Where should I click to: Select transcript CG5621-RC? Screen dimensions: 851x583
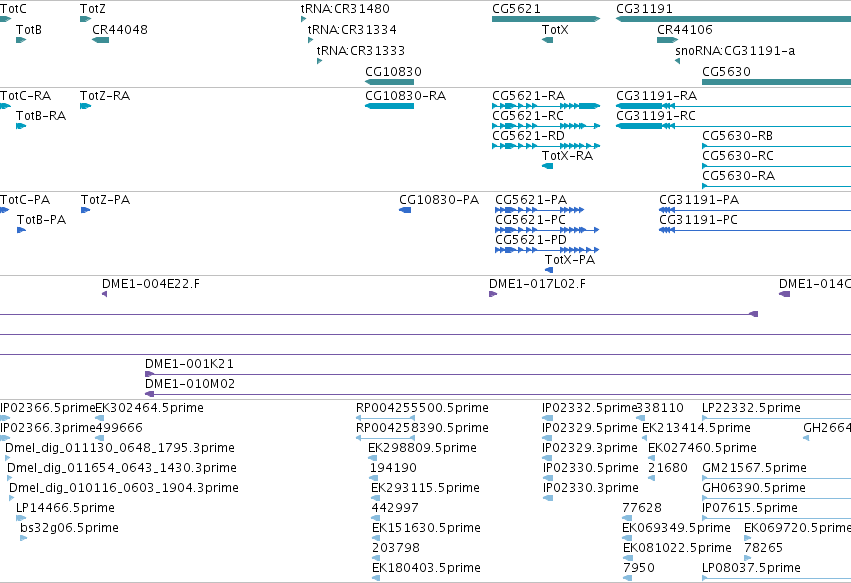[x=528, y=116]
